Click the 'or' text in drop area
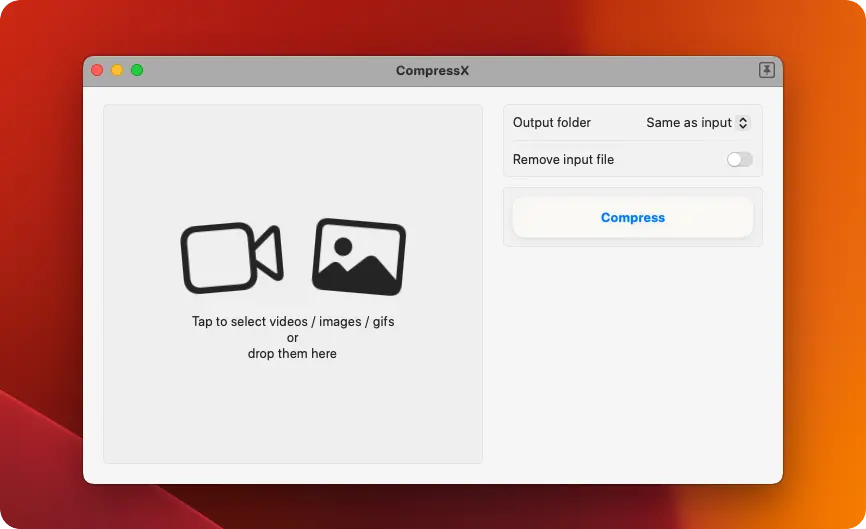 [293, 338]
